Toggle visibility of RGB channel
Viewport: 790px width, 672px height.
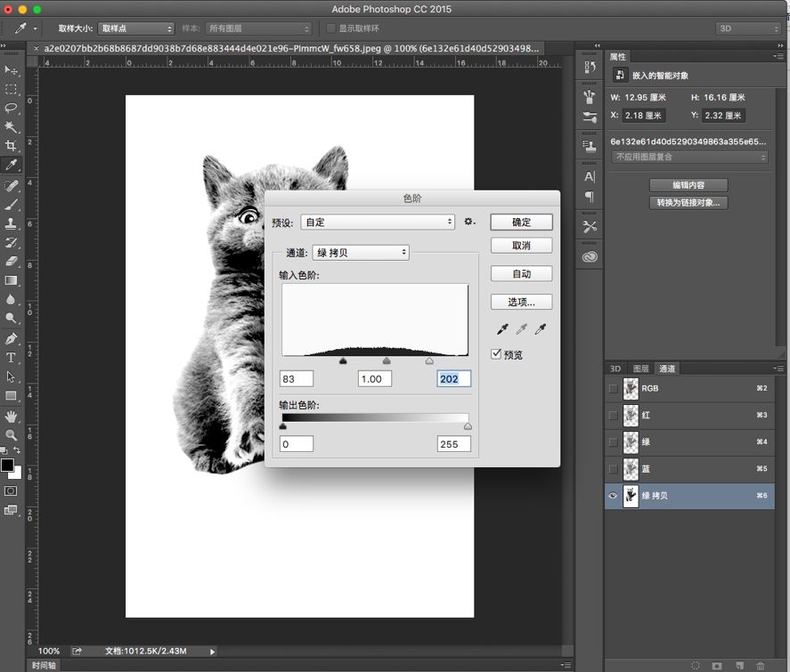613,389
